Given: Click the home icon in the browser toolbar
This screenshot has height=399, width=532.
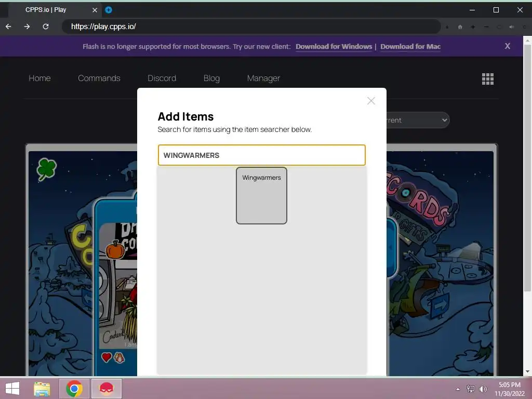Looking at the screenshot, I should (x=460, y=27).
